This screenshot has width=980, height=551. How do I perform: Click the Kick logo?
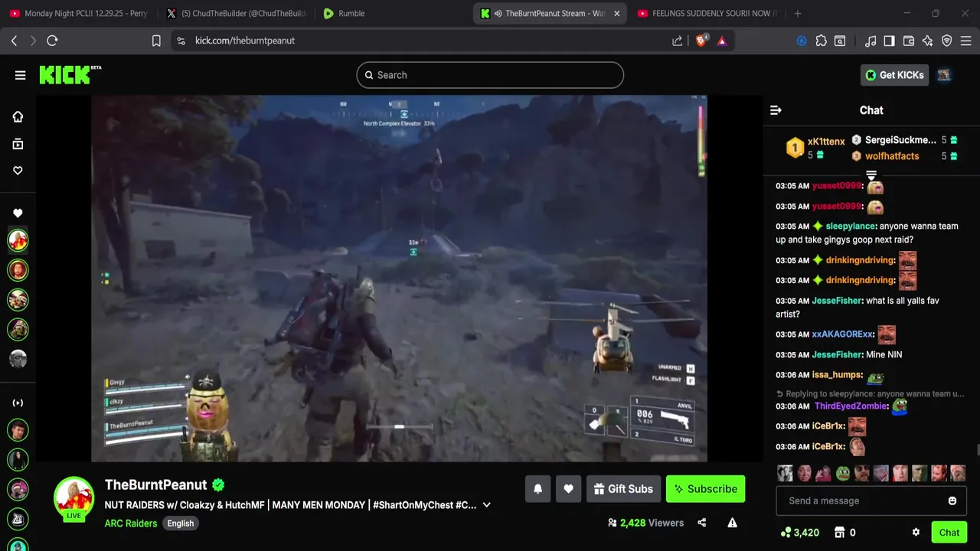[x=70, y=74]
